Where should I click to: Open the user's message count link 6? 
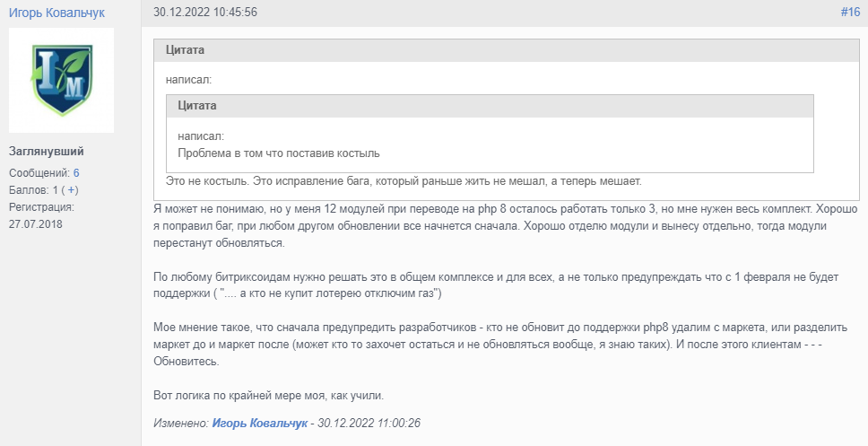(76, 173)
